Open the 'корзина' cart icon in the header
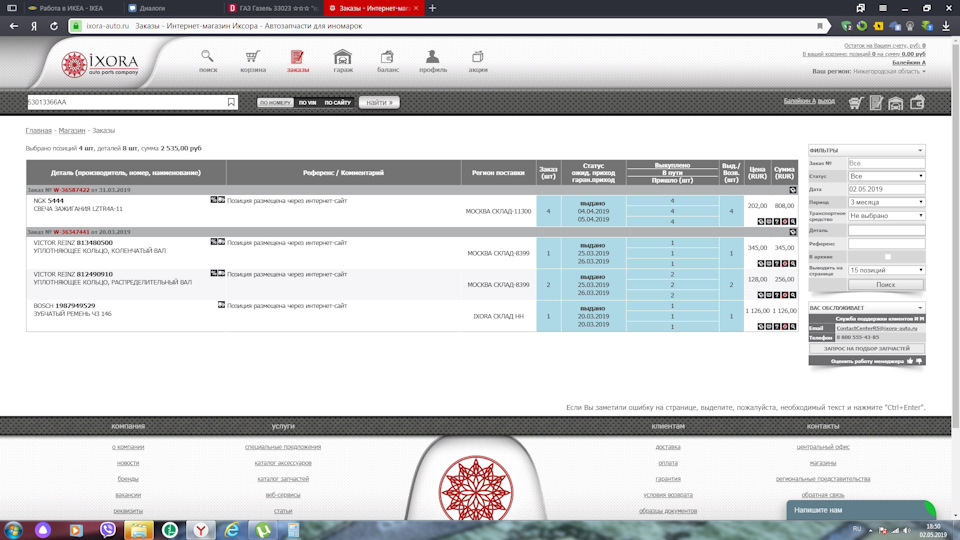The width and height of the screenshot is (960, 540). 252,57
